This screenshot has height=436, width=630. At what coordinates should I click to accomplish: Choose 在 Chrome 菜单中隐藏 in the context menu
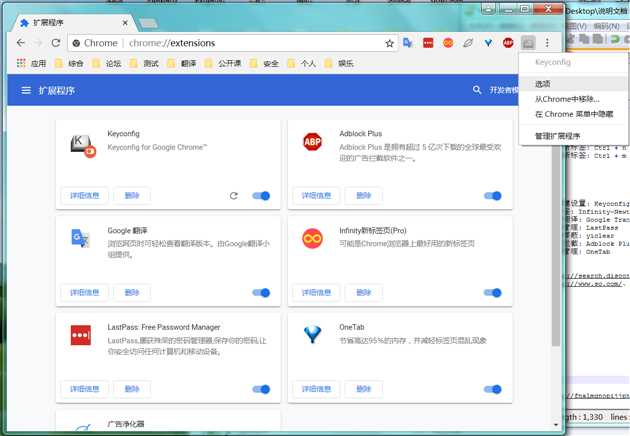[573, 114]
